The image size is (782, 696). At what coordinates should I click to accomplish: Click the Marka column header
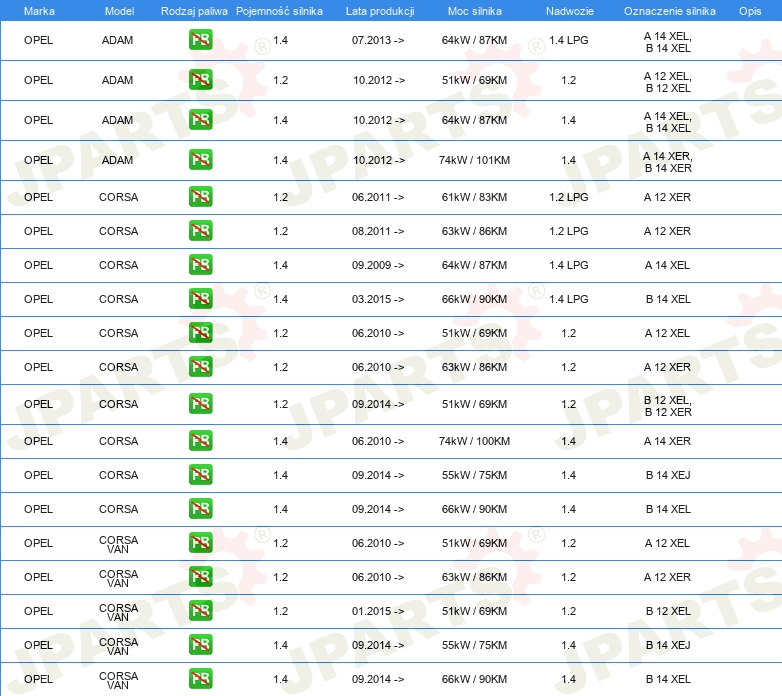39,11
